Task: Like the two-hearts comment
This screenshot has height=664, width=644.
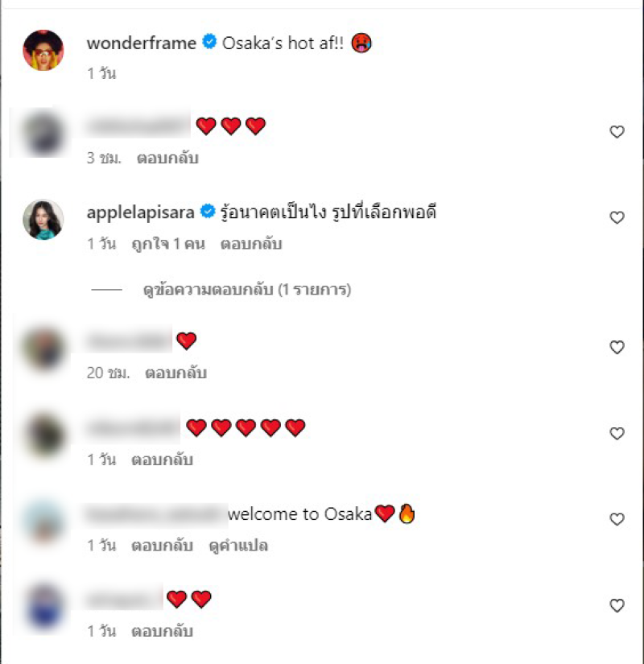Action: coord(617,605)
